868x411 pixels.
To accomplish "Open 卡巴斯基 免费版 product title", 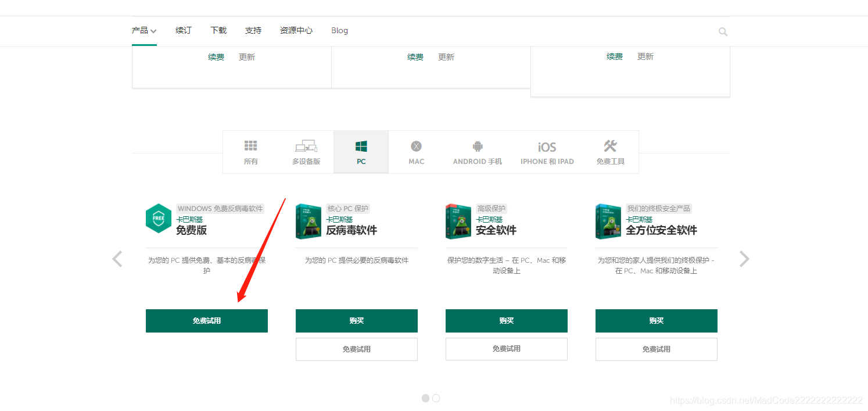I will 191,226.
